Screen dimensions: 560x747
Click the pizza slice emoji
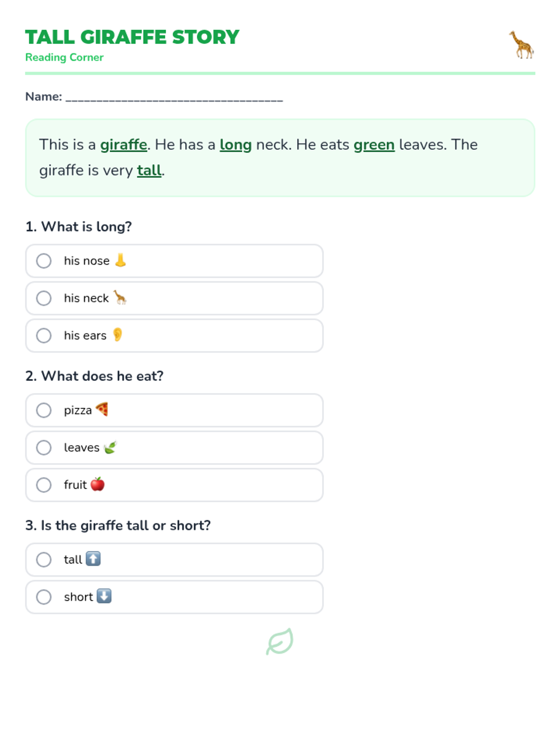(x=102, y=409)
